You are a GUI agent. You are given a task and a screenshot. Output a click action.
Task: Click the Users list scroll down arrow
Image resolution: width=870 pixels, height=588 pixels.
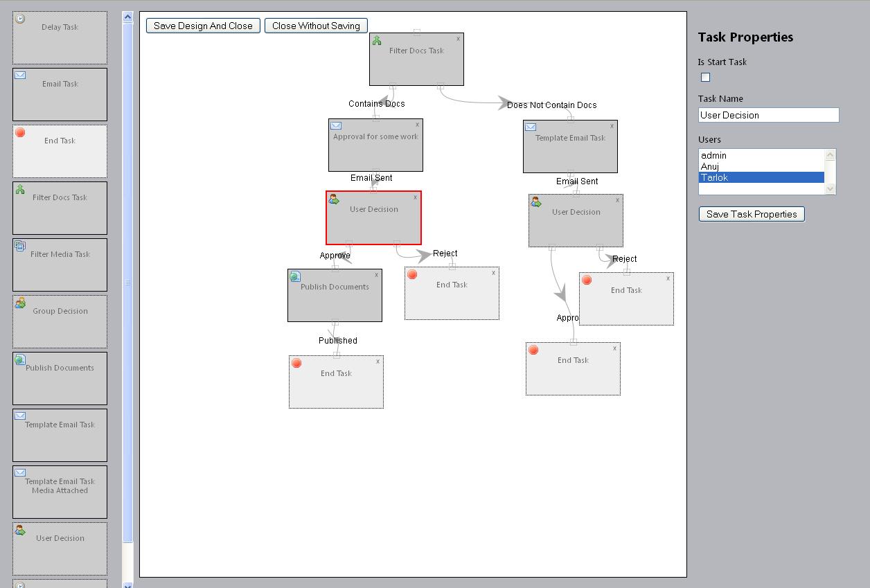[831, 189]
